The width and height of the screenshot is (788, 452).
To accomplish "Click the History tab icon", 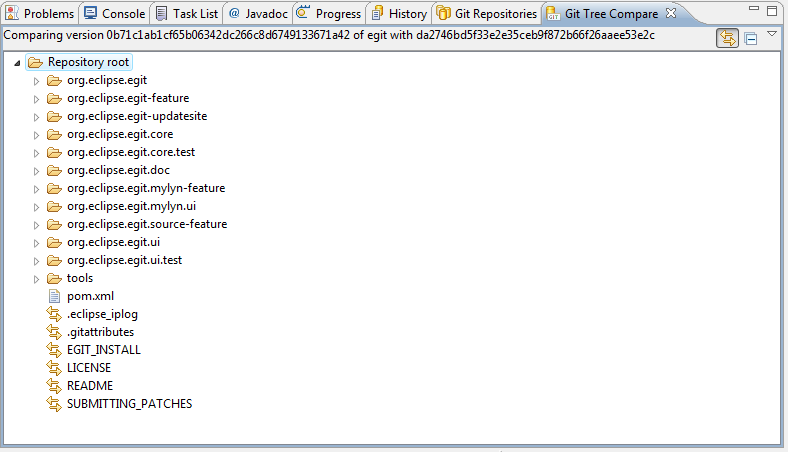I will click(x=377, y=13).
